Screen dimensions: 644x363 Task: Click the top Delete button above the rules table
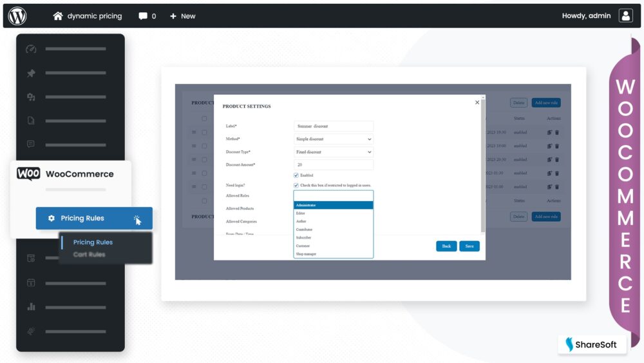coord(518,103)
